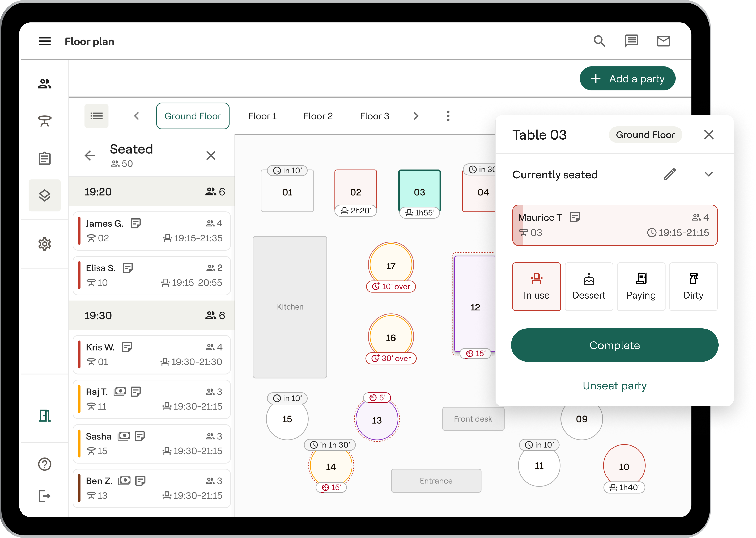Screen dimensions: 756x538
Task: Open the list view icon above the seated panel
Action: (96, 116)
